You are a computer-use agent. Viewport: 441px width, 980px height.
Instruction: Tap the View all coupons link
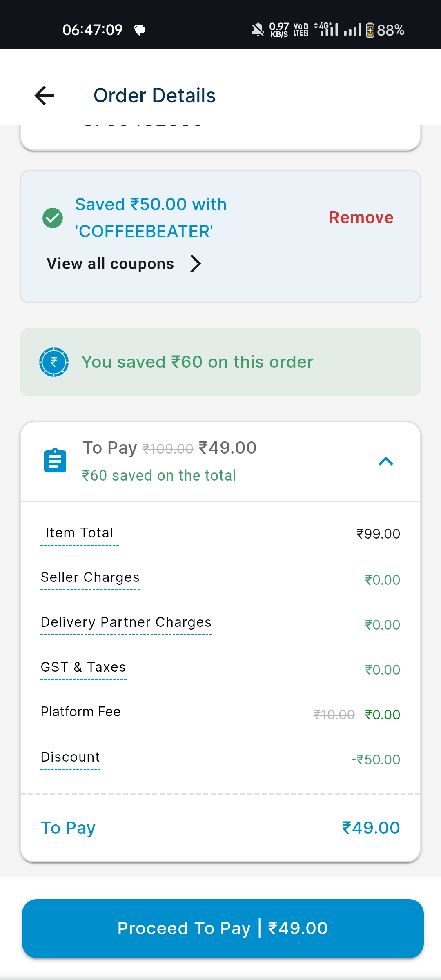(111, 264)
